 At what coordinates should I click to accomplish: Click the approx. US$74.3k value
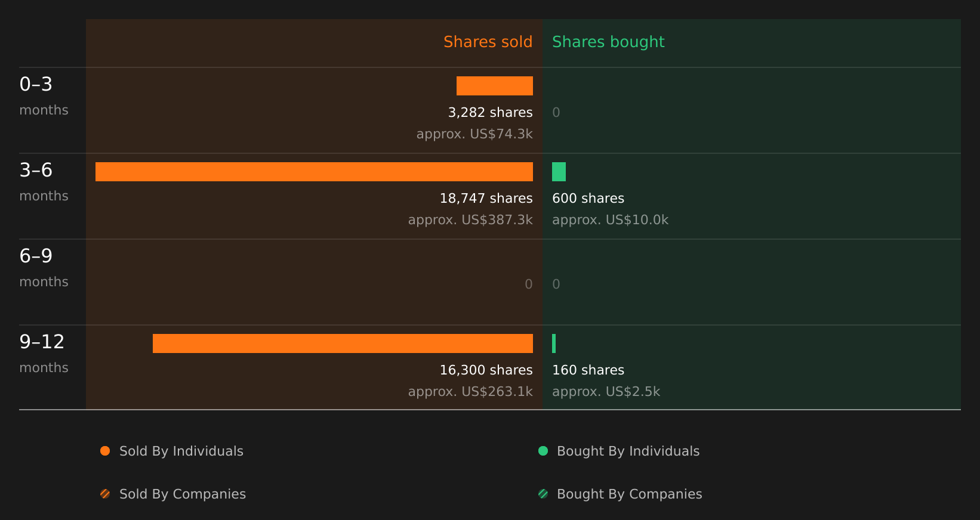(474, 134)
